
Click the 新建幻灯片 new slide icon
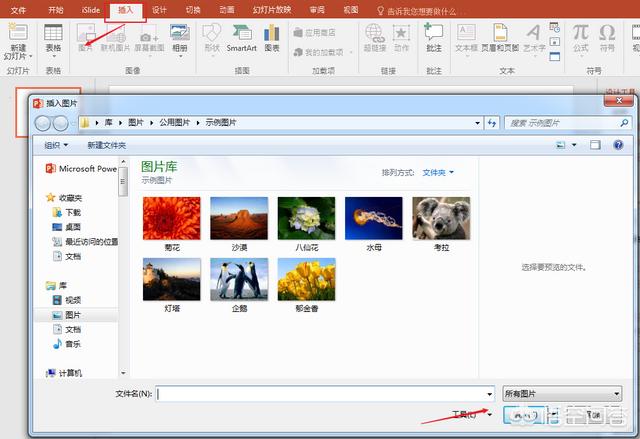[x=17, y=36]
